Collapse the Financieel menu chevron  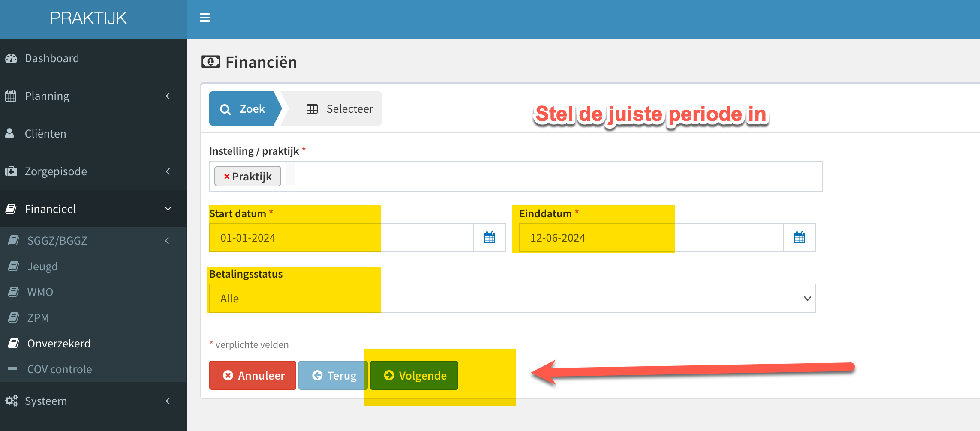click(168, 209)
